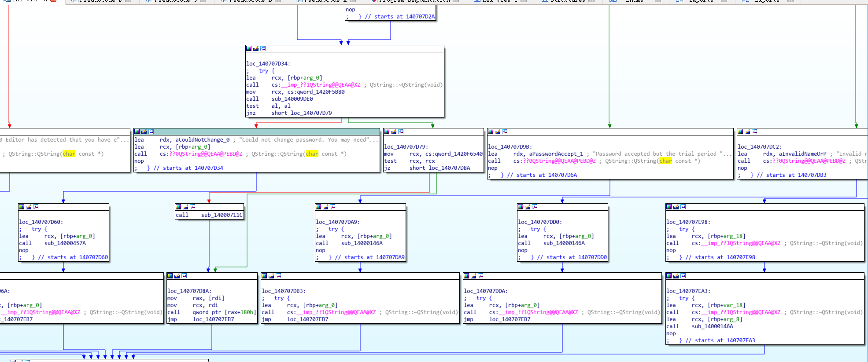This screenshot has height=362, width=868.
Task: Click group icon on loc_140707E98 node
Action: point(683,207)
